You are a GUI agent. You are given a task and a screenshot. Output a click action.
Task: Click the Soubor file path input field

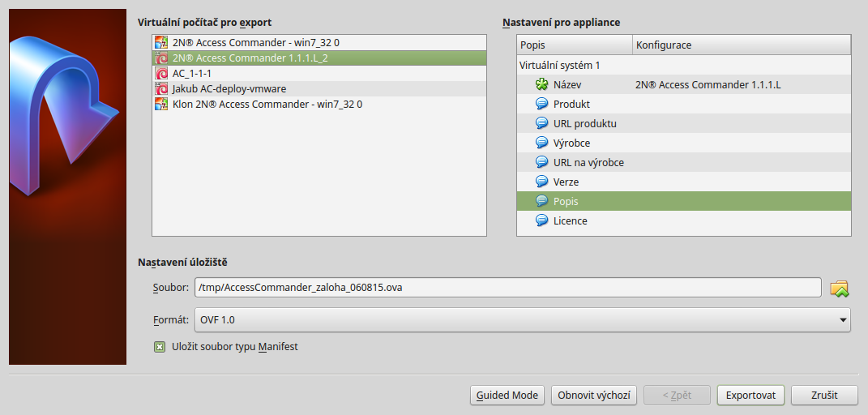pos(507,288)
